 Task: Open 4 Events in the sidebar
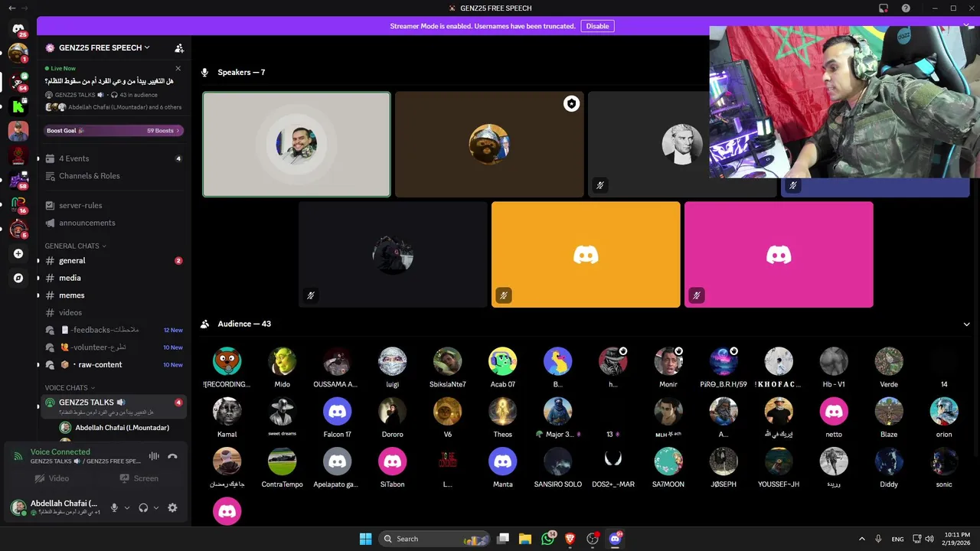tap(114, 158)
